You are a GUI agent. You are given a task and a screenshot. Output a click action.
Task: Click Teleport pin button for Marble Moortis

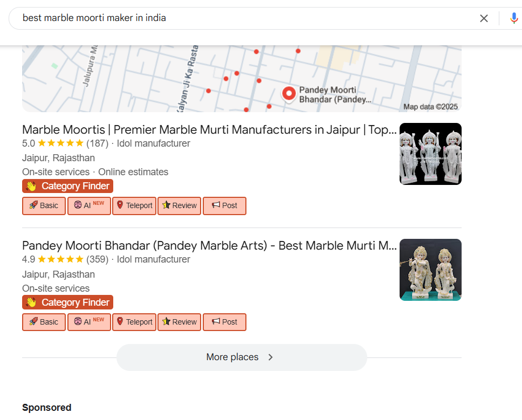tap(134, 205)
